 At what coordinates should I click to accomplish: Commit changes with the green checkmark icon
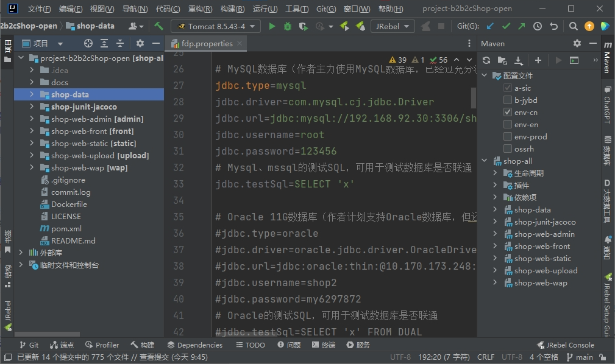click(506, 26)
